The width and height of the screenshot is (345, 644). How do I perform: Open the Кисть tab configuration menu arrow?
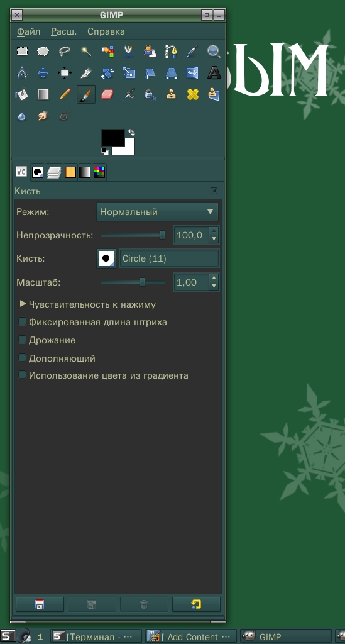coord(214,191)
